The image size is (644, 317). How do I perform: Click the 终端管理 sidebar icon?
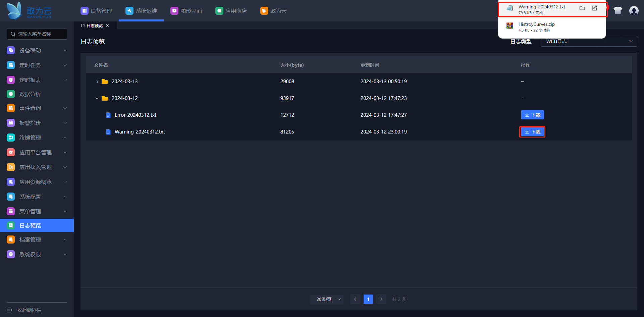(x=11, y=138)
